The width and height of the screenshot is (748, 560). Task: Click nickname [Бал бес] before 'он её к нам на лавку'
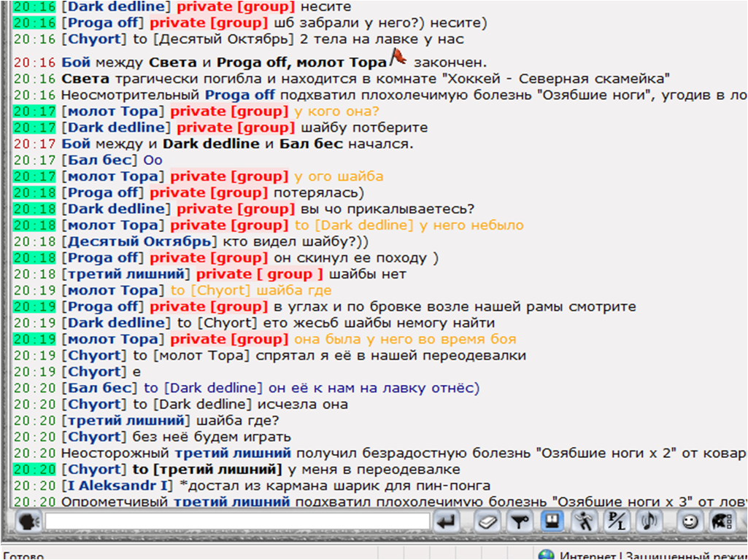click(99, 388)
